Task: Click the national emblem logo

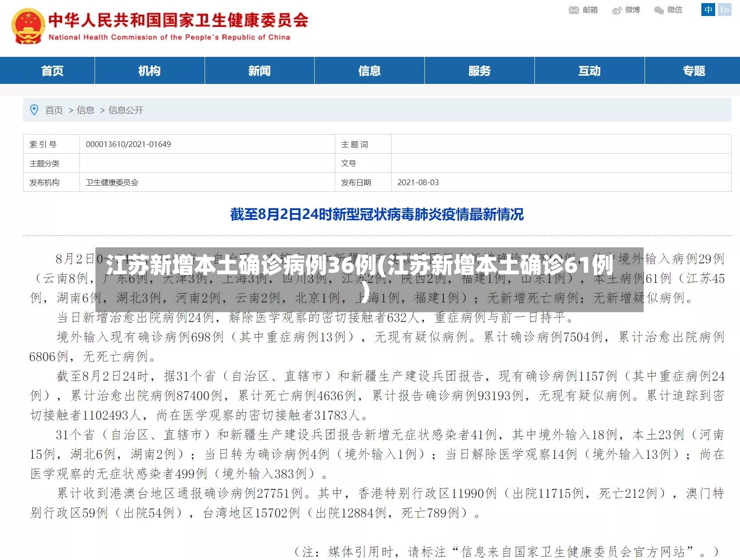Action: pyautogui.click(x=28, y=26)
